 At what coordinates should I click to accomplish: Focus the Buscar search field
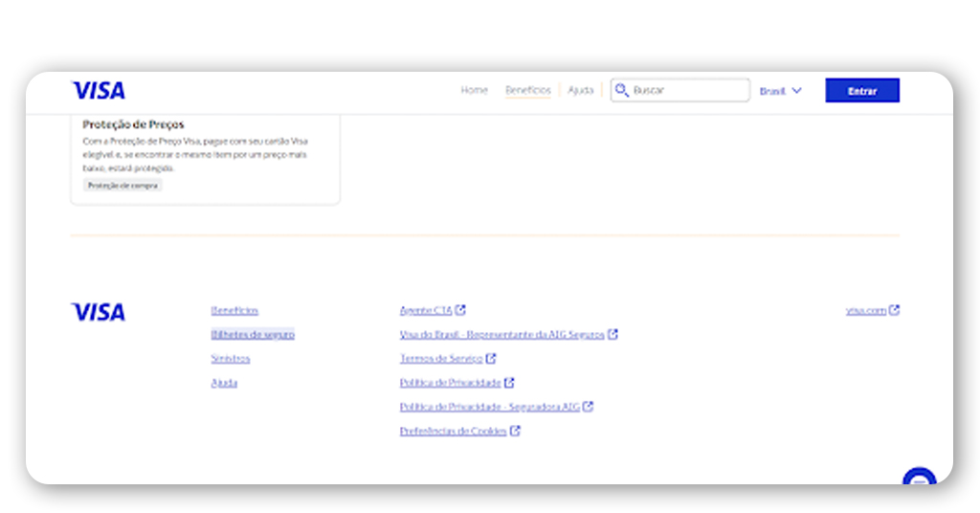pyautogui.click(x=689, y=90)
